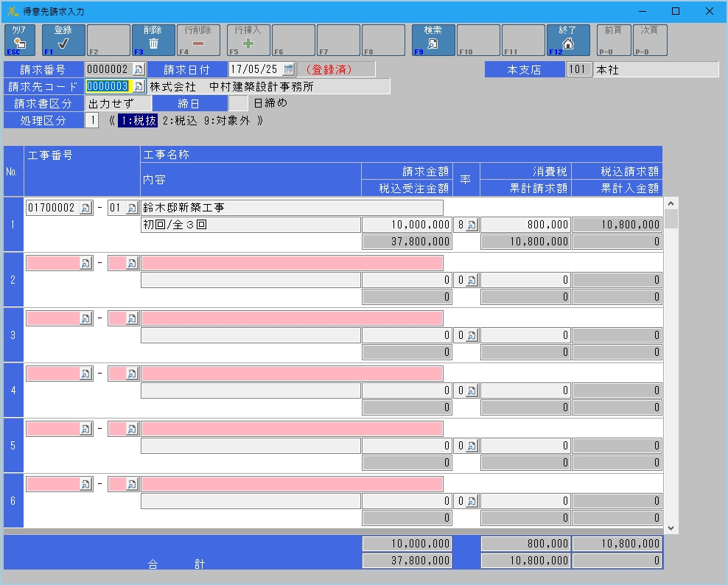Click the pink 工事名称 field in row 2
728x585 pixels.
coord(292,263)
